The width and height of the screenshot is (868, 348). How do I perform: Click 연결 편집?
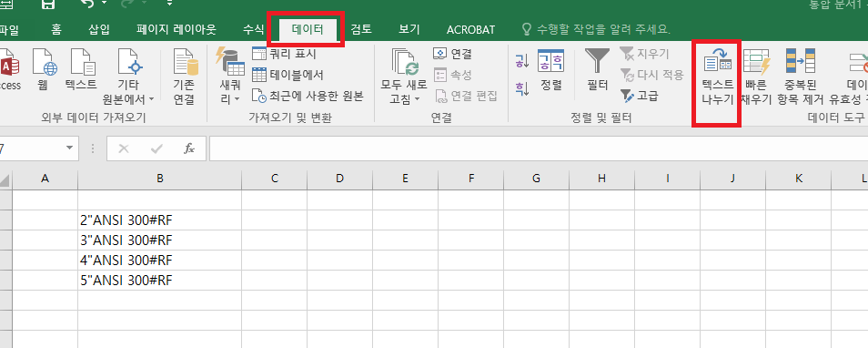click(465, 96)
